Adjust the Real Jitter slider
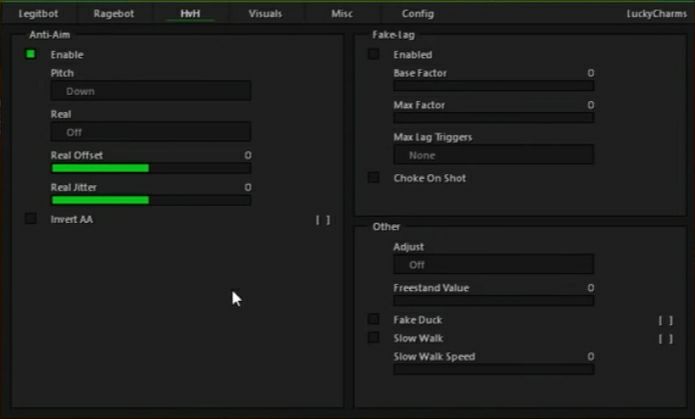 pyautogui.click(x=151, y=200)
